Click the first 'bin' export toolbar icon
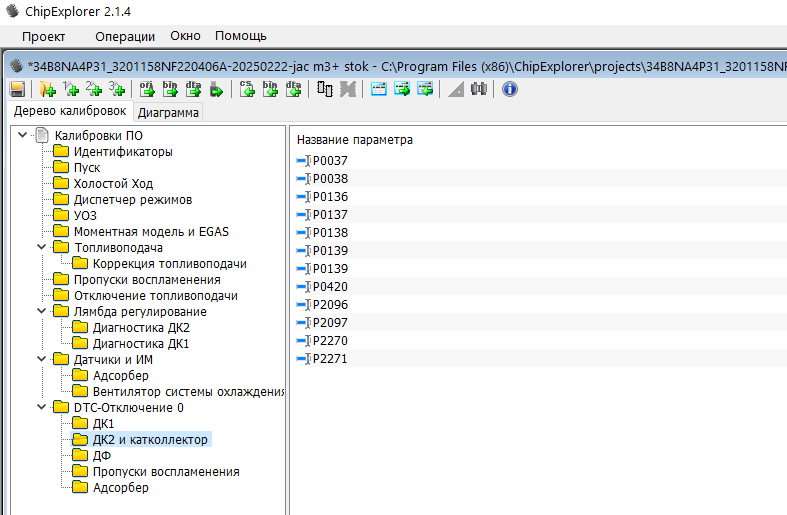The width and height of the screenshot is (787, 515). click(x=170, y=89)
